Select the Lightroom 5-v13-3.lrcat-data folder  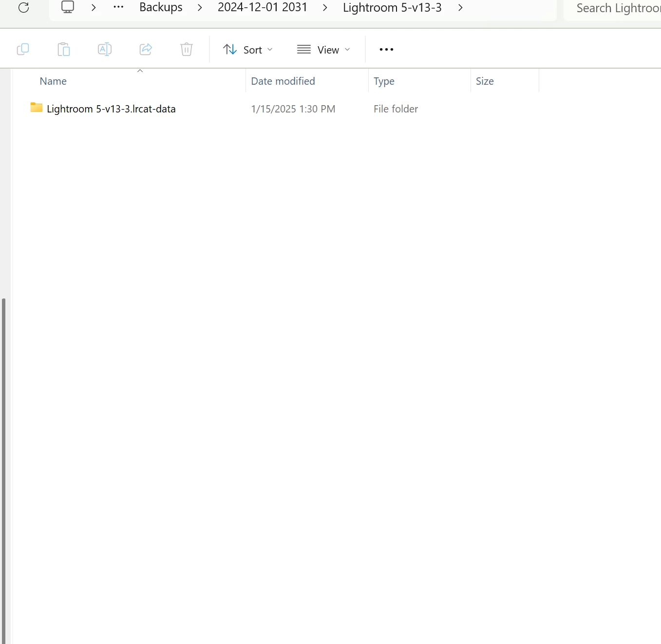(x=111, y=109)
